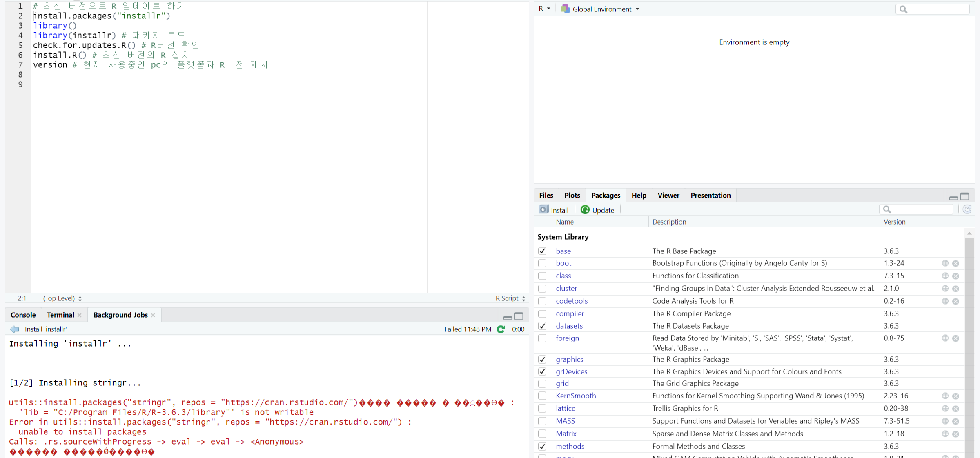This screenshot has height=458, width=980.
Task: Click the green Update packages icon
Action: point(585,210)
